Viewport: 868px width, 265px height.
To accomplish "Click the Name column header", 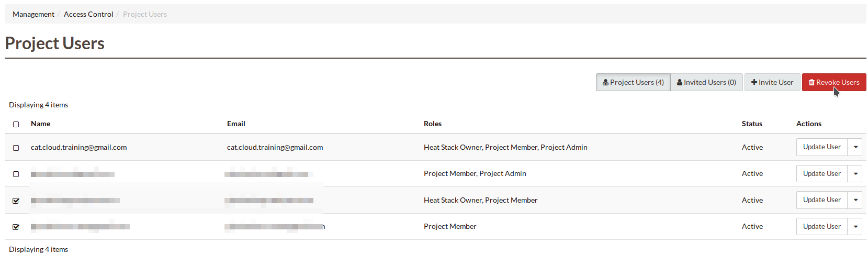I will pos(41,124).
